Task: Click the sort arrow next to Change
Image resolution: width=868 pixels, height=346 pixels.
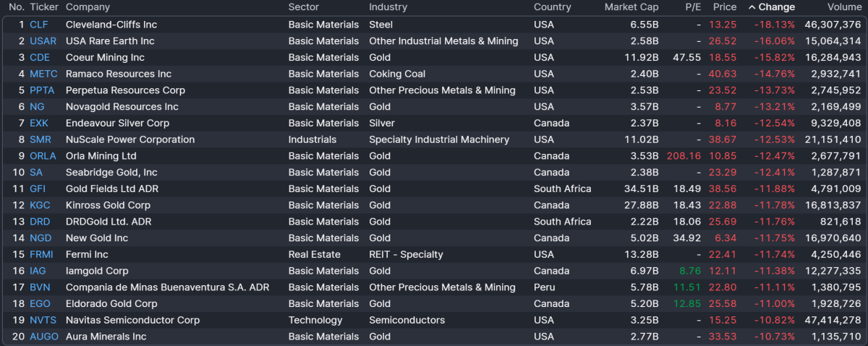Action: click(x=752, y=7)
